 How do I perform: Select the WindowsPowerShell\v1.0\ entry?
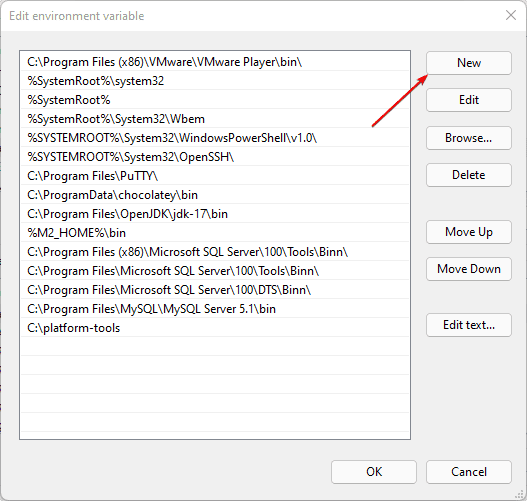pos(215,138)
